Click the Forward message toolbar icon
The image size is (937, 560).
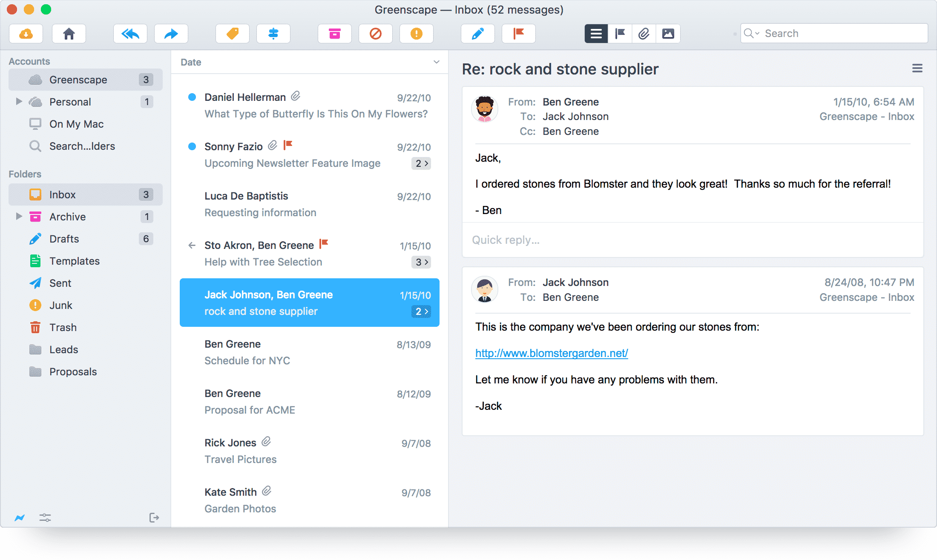click(x=171, y=33)
